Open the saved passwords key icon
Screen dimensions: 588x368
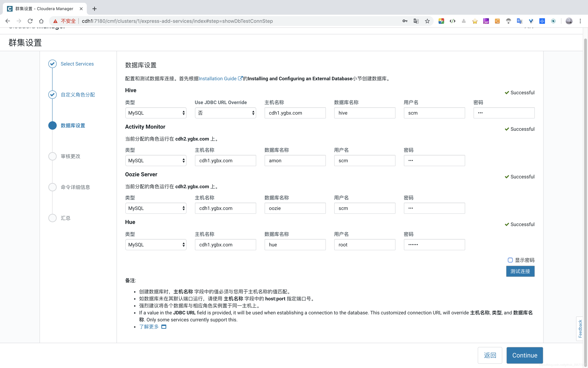(405, 21)
